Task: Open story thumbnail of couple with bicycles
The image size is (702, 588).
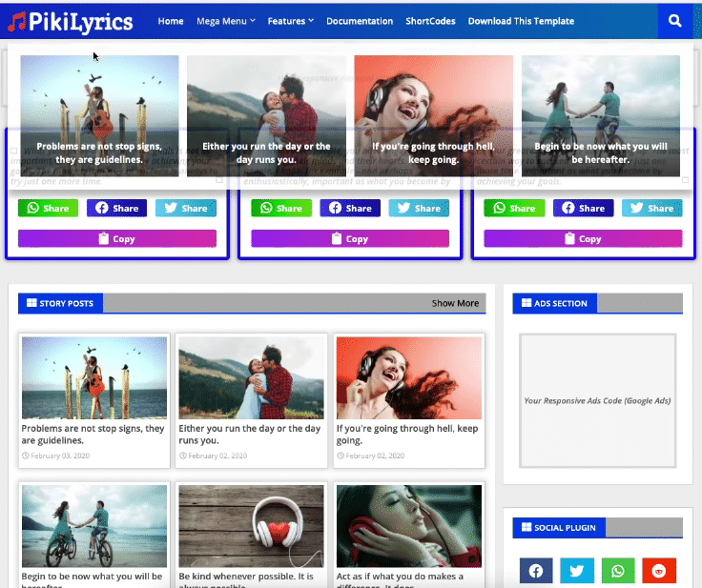Action: click(x=94, y=526)
